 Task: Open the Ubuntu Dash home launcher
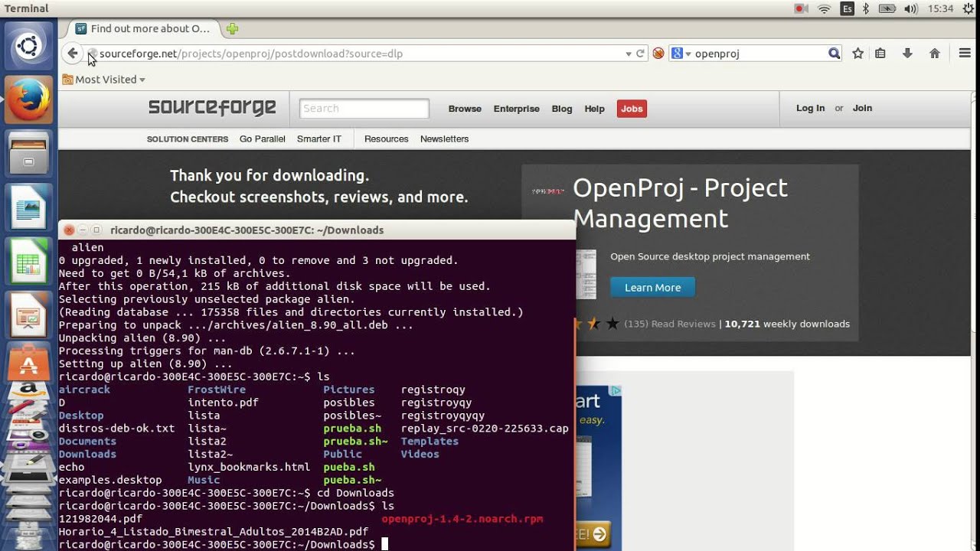tap(28, 47)
